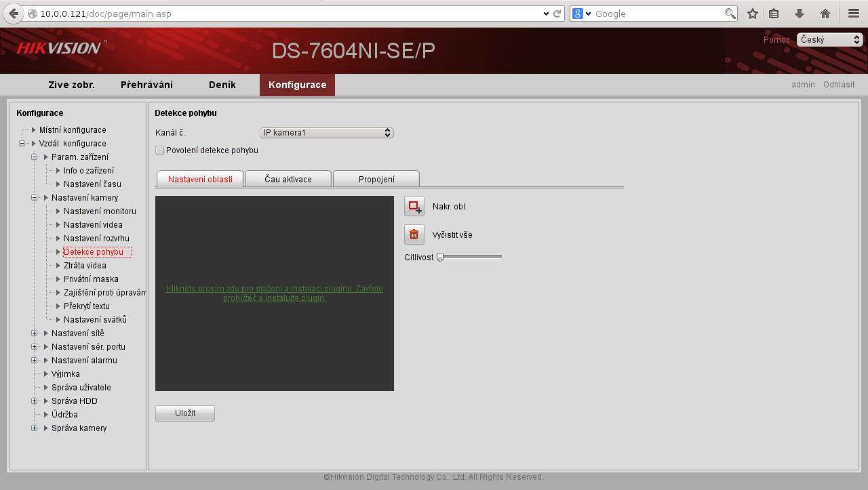Open Nastavení monitoru in the tree
This screenshot has height=490, width=868.
tap(100, 211)
